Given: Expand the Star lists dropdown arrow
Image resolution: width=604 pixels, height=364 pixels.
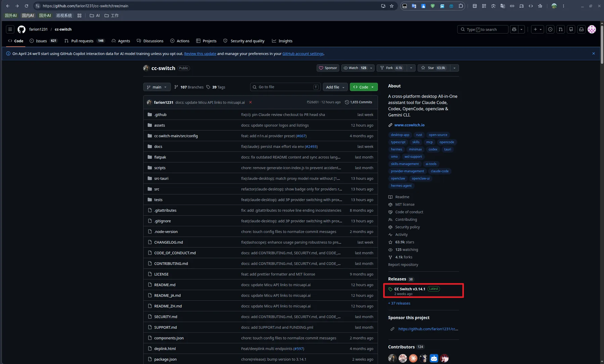Looking at the screenshot, I should point(454,68).
